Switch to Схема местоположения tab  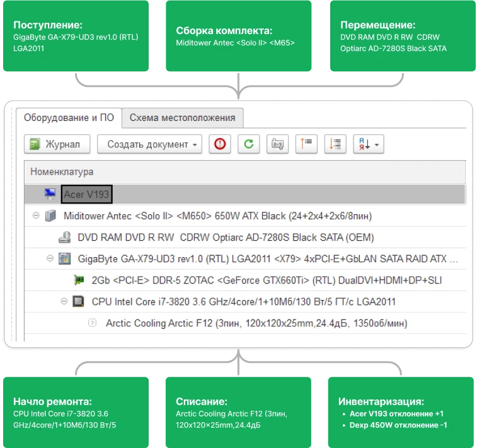click(183, 118)
